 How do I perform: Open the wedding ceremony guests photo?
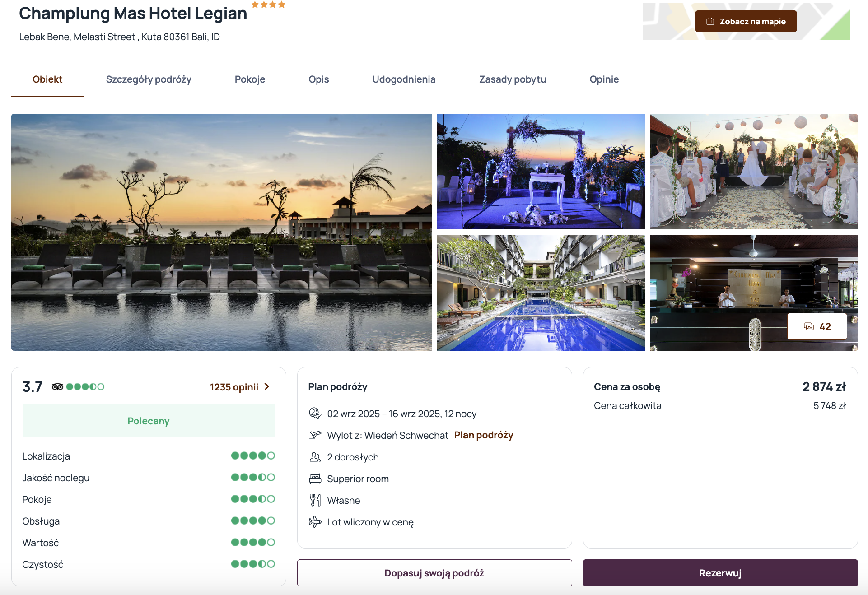(x=754, y=172)
